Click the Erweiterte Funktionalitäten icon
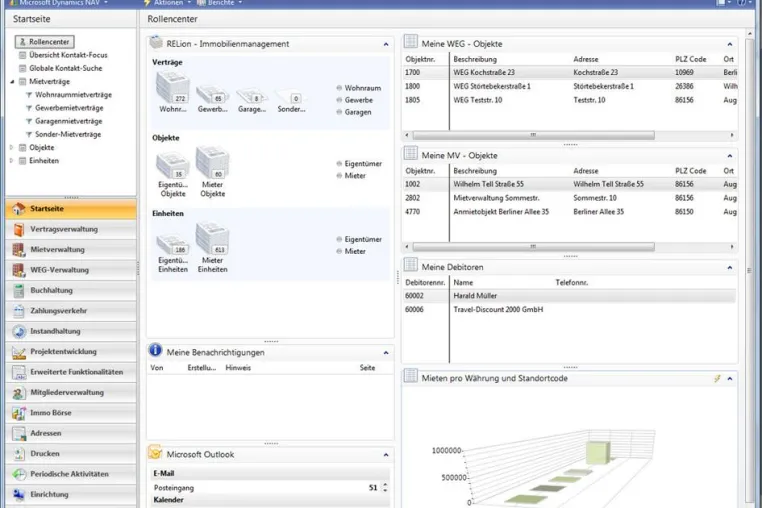 pos(18,372)
